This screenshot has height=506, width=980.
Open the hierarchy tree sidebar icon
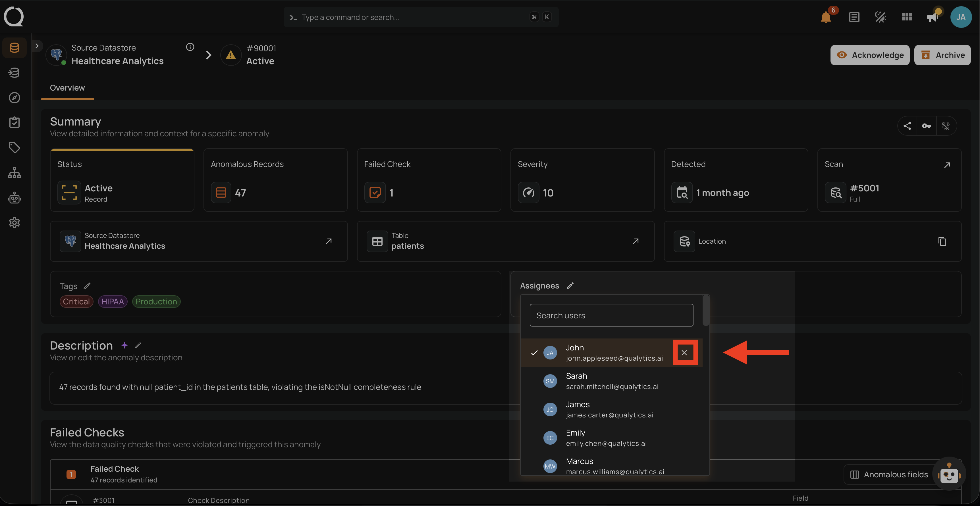[x=14, y=173]
